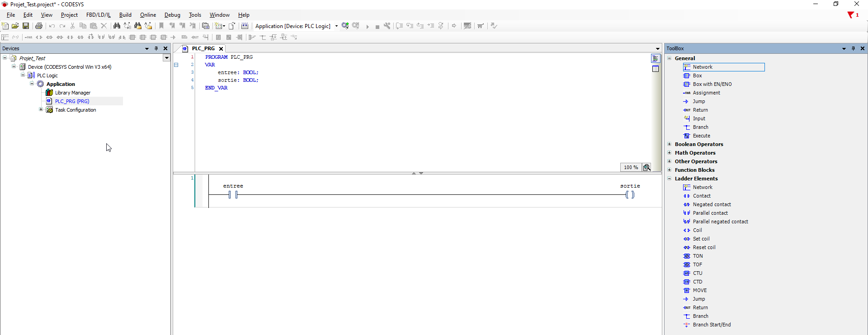This screenshot has height=335, width=868.
Task: Click the Open project folder icon
Action: click(15, 26)
